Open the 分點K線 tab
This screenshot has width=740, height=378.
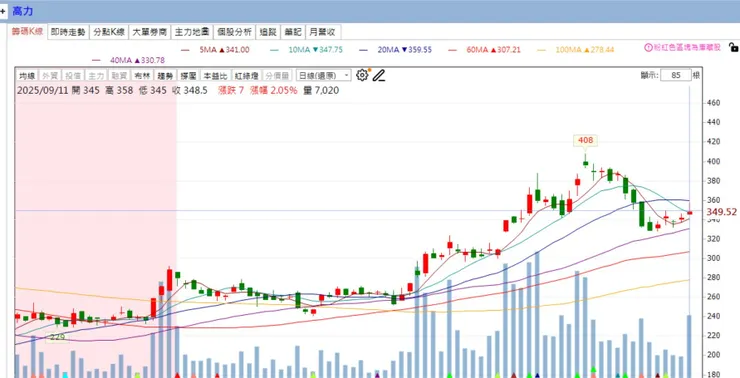(109, 32)
